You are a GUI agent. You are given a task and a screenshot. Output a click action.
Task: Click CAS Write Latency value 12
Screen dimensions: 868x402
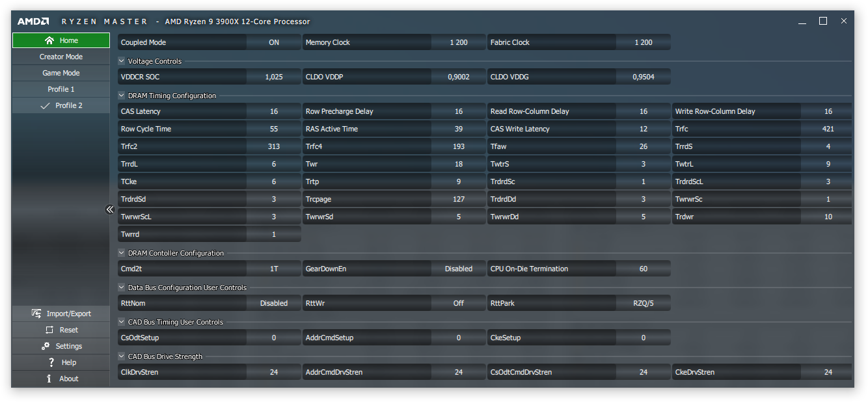coord(644,129)
